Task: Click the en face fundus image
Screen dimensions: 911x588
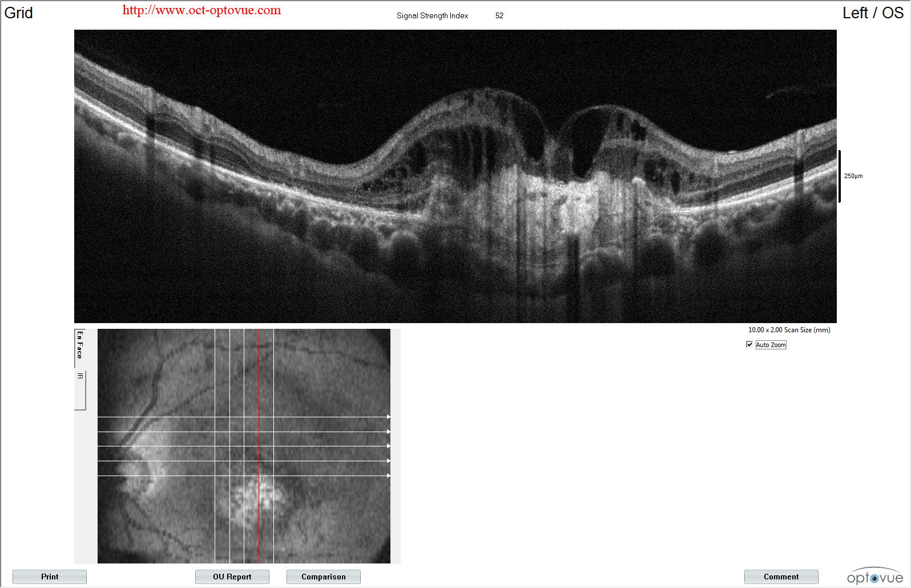Action: [244, 446]
